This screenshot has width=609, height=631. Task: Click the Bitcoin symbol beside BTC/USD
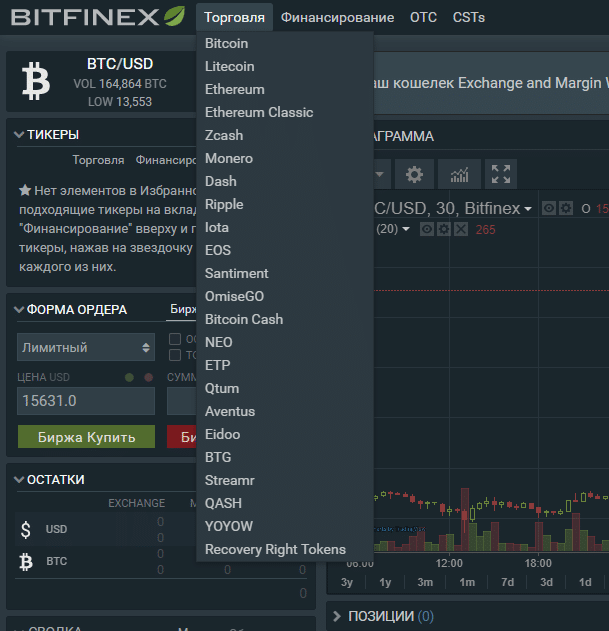point(36,80)
